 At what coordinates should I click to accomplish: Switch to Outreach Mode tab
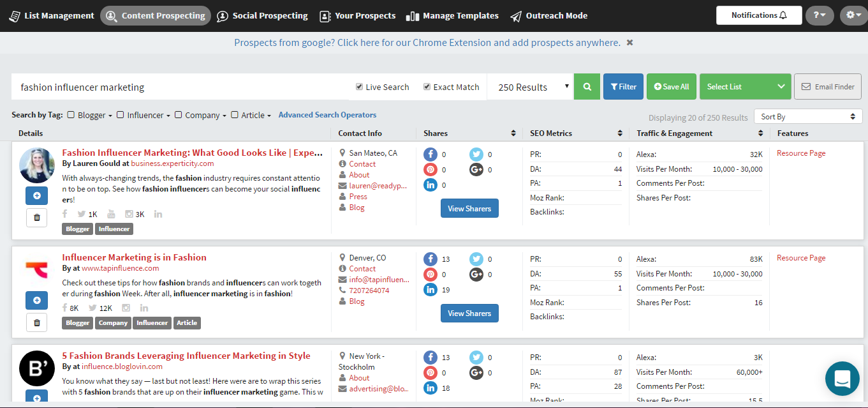pyautogui.click(x=549, y=16)
